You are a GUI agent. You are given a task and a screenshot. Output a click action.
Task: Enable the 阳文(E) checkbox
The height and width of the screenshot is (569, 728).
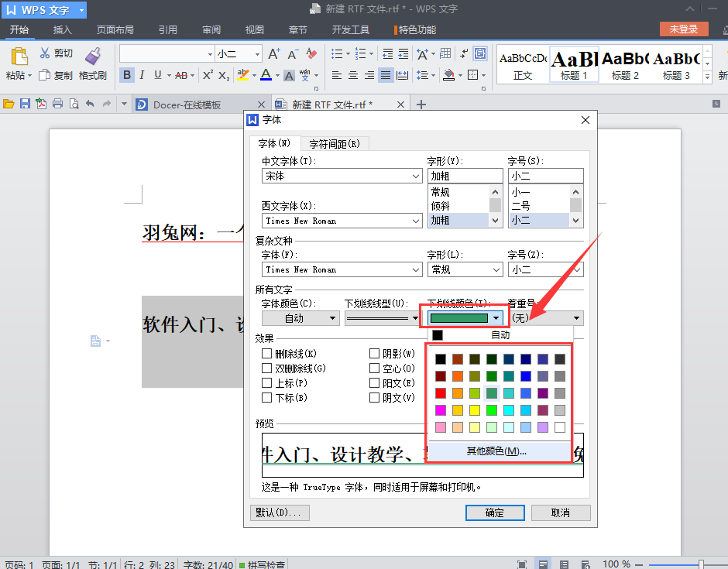tap(374, 383)
